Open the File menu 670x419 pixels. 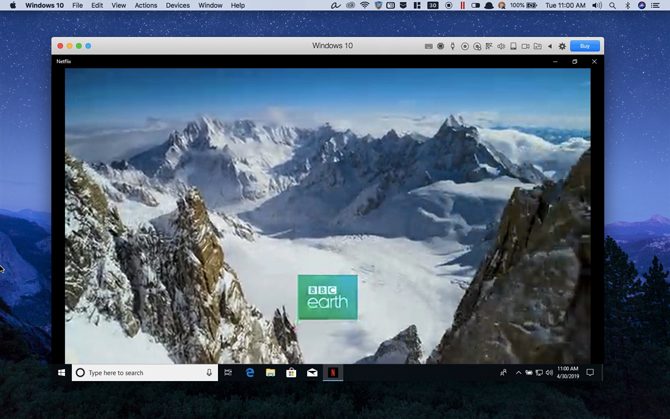coord(77,5)
